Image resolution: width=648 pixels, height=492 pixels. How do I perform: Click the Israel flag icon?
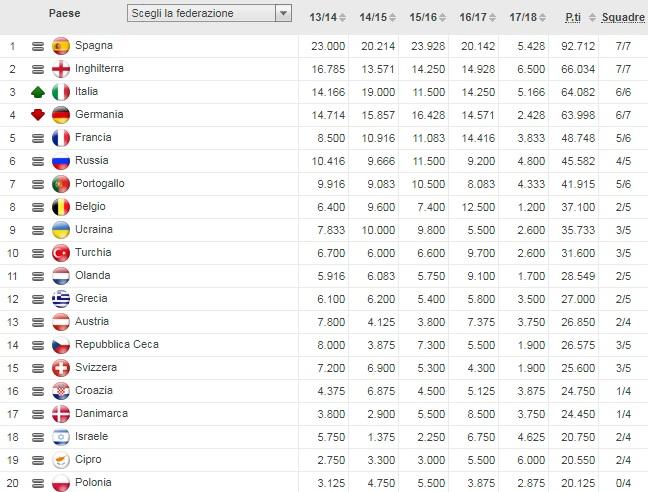60,437
